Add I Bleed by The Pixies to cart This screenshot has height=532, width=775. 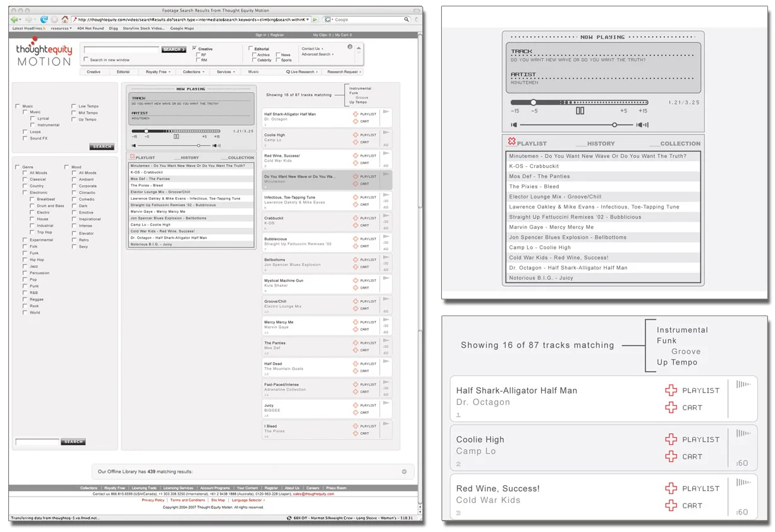355,433
